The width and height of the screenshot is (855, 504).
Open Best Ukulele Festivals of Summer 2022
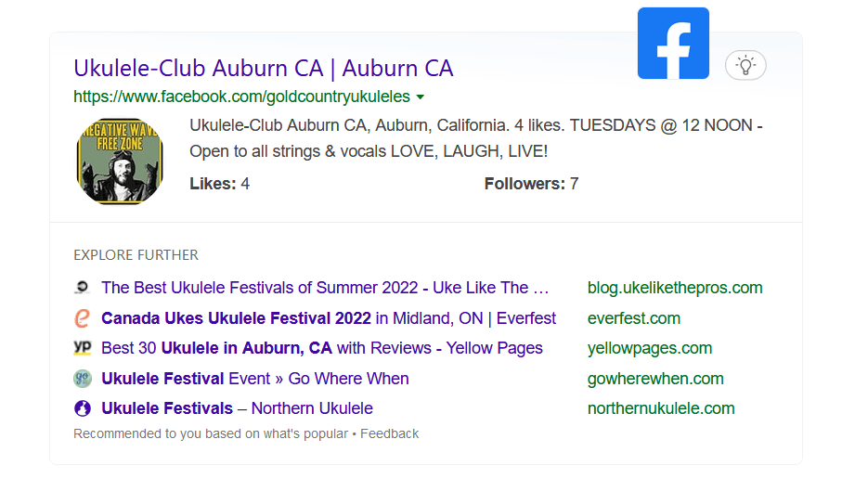pyautogui.click(x=325, y=288)
